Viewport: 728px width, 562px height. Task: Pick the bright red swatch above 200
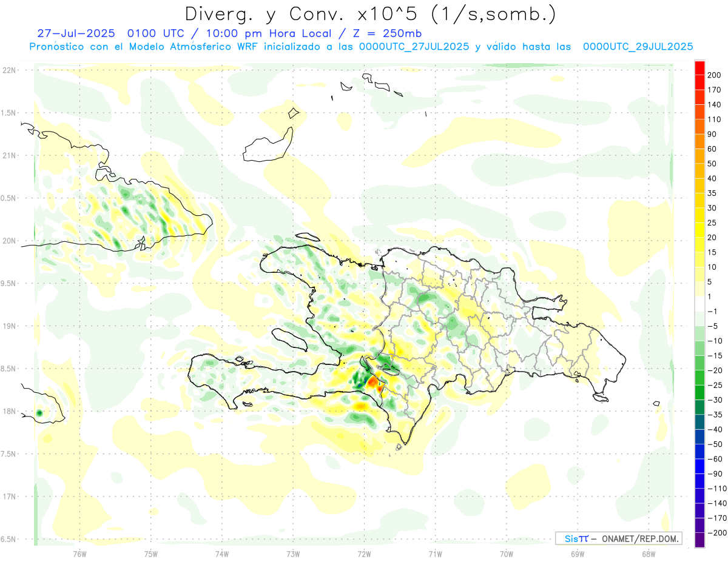pos(699,67)
